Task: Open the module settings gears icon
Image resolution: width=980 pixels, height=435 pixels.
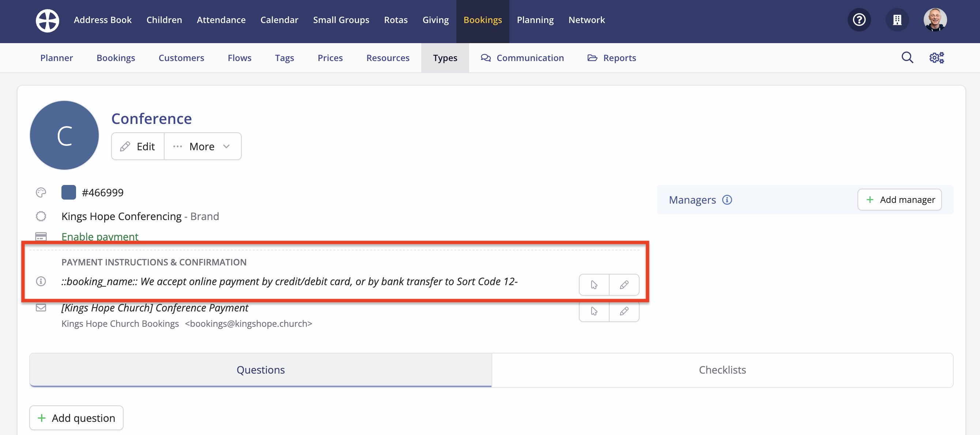Action: tap(936, 58)
